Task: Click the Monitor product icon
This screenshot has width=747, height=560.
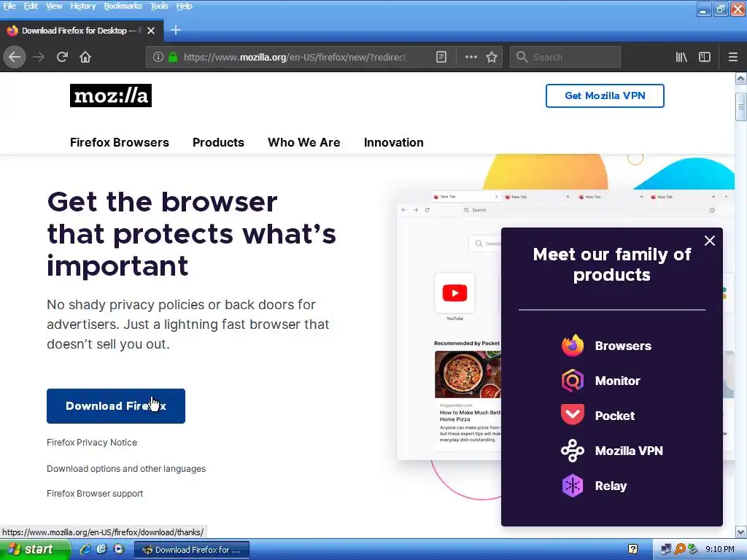Action: tap(573, 381)
